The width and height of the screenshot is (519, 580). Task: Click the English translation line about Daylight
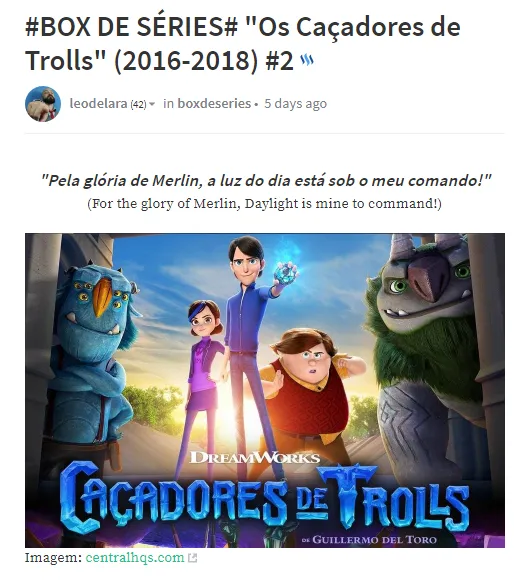click(264, 203)
